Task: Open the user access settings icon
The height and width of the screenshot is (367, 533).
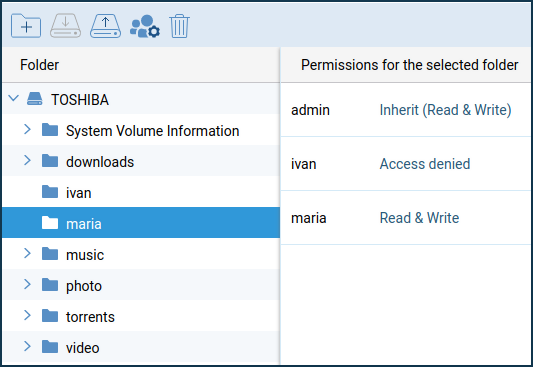Action: click(145, 26)
